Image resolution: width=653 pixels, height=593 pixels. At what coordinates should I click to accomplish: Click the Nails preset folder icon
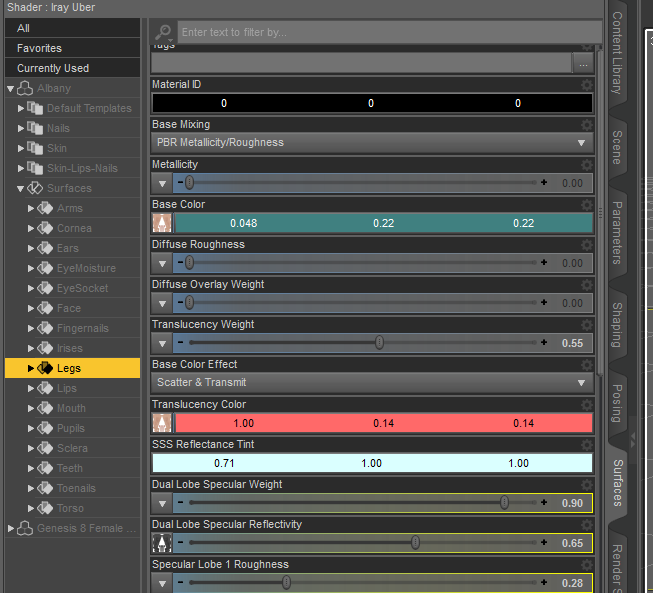point(35,128)
